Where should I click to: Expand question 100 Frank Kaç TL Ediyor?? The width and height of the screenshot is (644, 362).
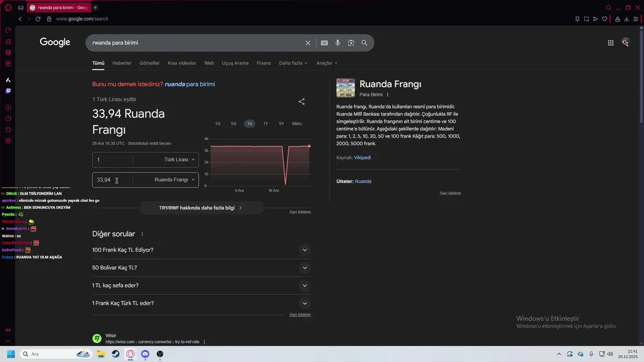point(201,250)
